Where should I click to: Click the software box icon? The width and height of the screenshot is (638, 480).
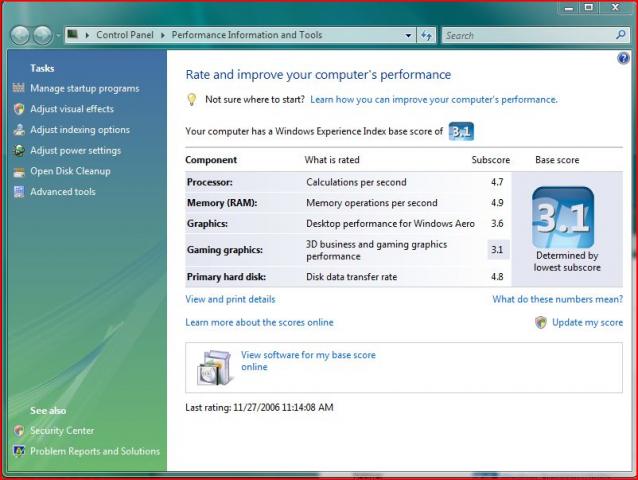(x=215, y=367)
